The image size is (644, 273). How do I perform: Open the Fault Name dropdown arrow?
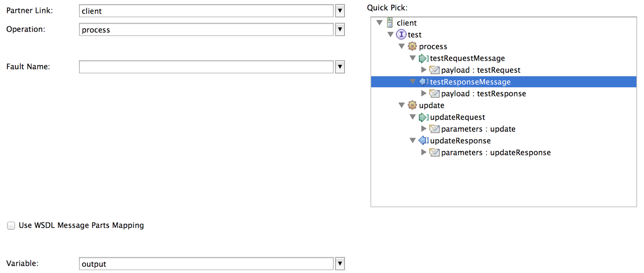(340, 67)
